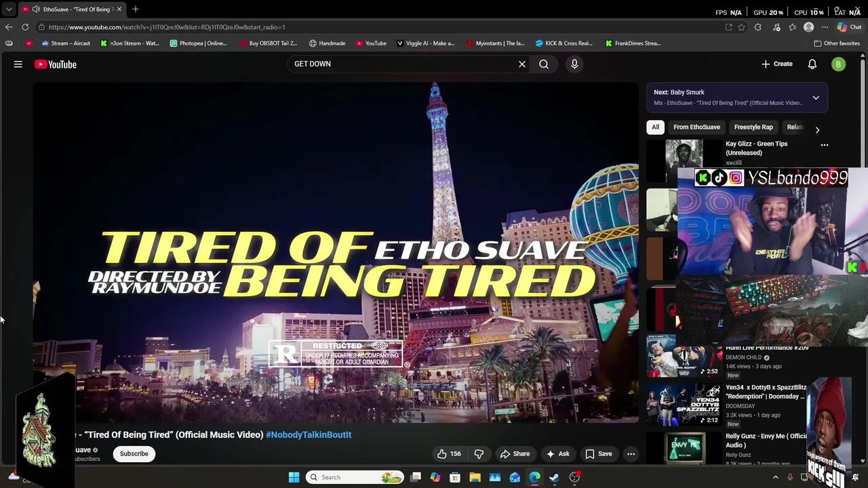Open the KICK & Cross Real bookmark
Screen dimensions: 868x488
[564, 43]
